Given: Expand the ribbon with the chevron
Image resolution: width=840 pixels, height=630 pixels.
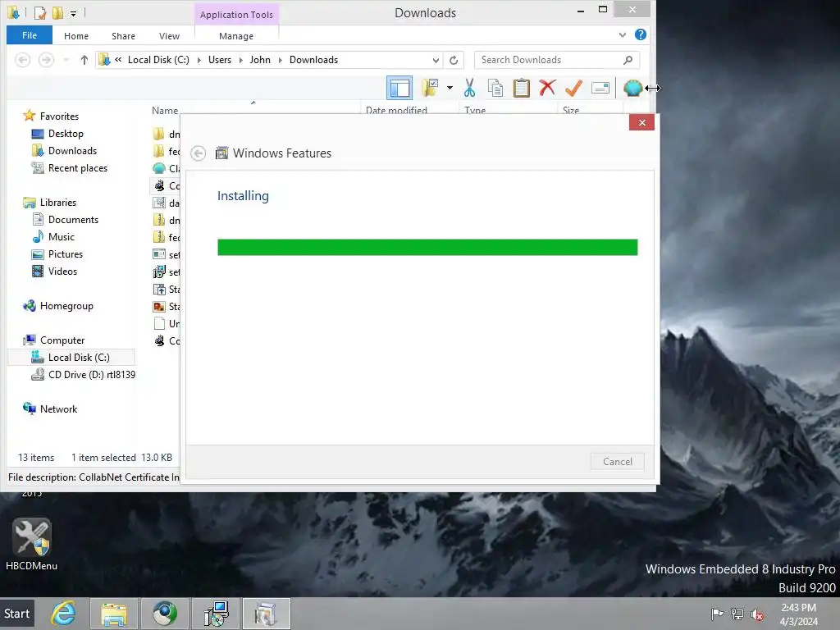Looking at the screenshot, I should tap(623, 34).
